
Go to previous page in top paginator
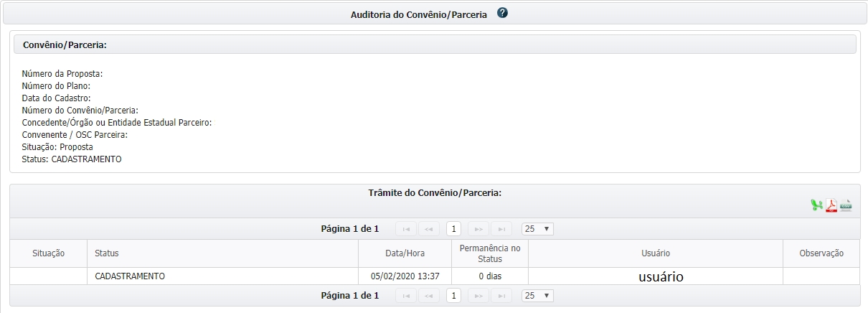click(x=428, y=229)
